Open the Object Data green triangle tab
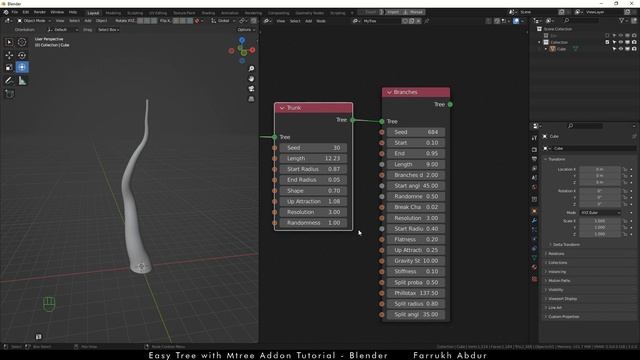The width and height of the screenshot is (640, 360). (534, 258)
